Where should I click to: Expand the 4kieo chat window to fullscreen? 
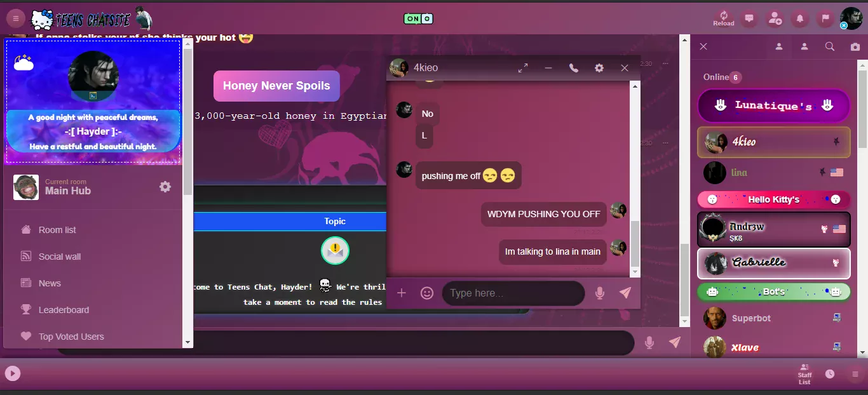[x=523, y=68]
